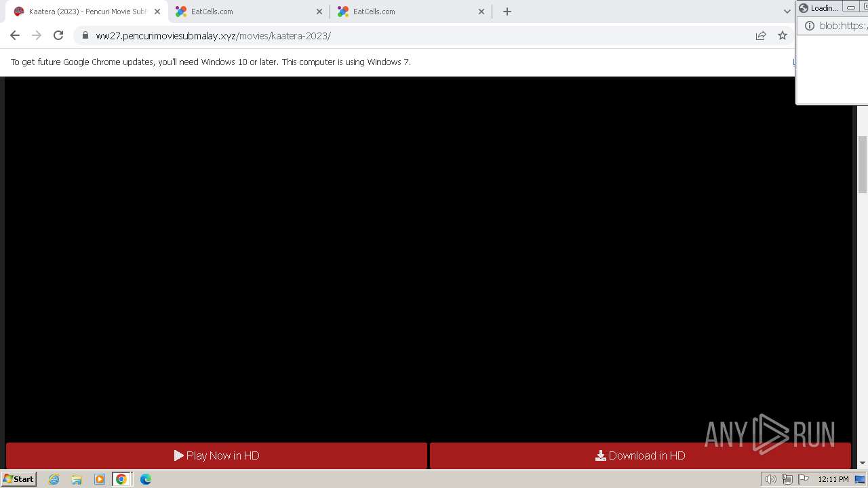868x488 pixels.
Task: Click the Chrome update notice text
Action: tap(211, 62)
